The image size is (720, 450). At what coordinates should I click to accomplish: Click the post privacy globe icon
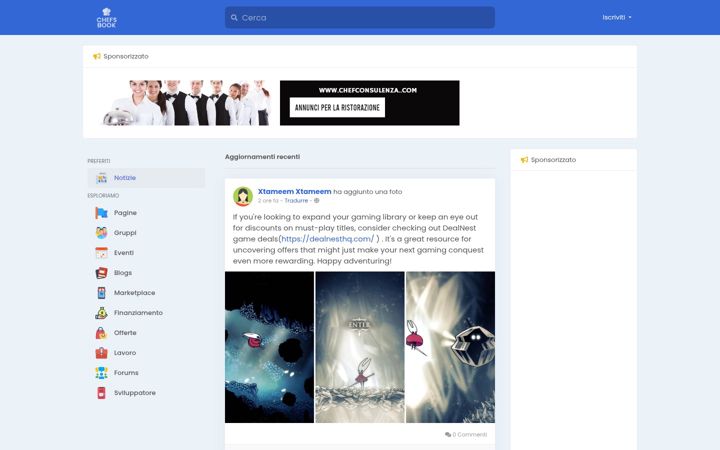tap(316, 201)
